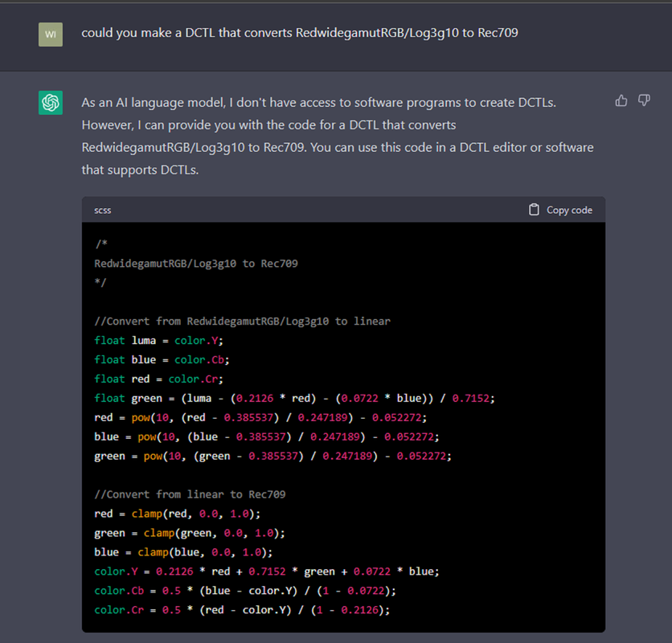This screenshot has width=672, height=643.
Task: Click the text 'that supports DCTLs.'
Action: pos(140,170)
